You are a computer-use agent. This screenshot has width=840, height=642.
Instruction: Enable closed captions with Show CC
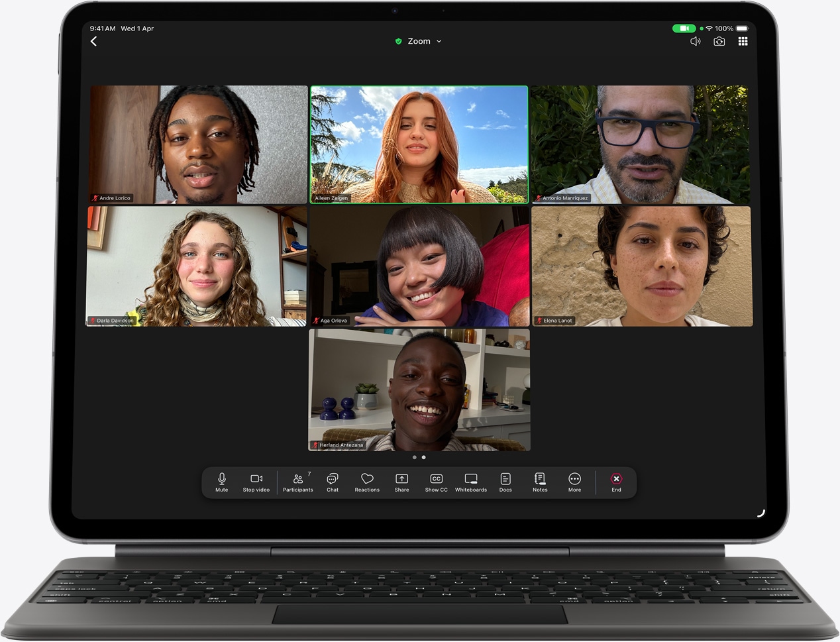[x=436, y=482]
